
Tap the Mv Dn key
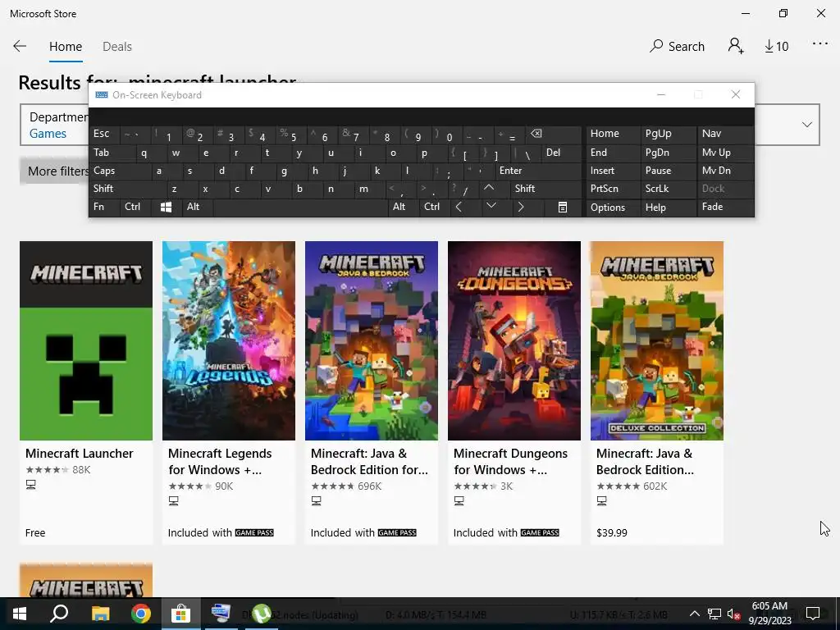coord(725,171)
